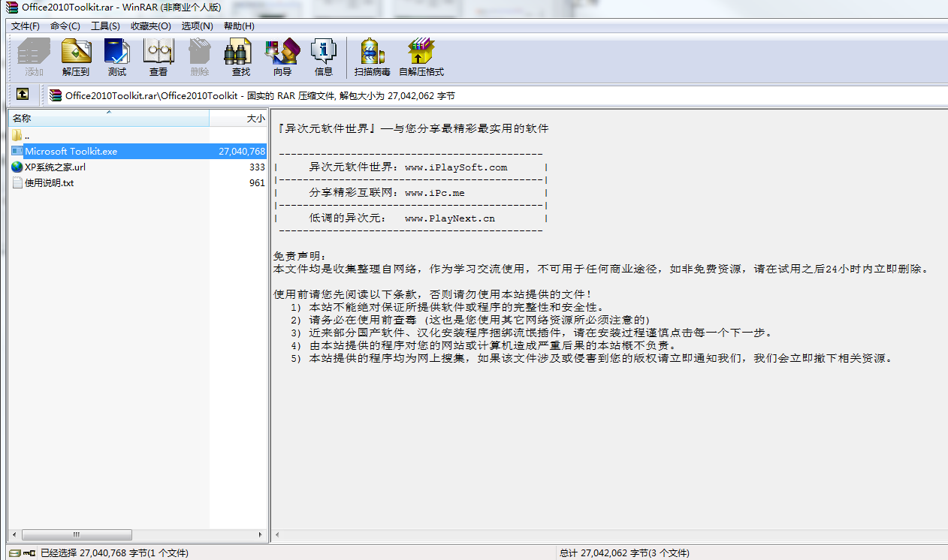The image size is (948, 560).
Task: Go up one level with arrow button
Action: point(23,95)
